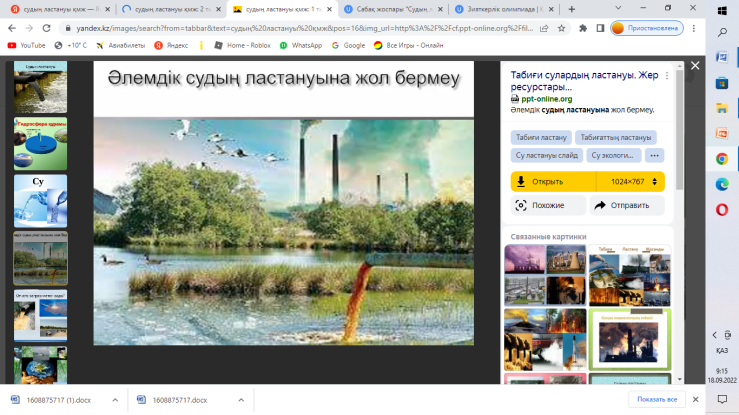Viewport: 739px width, 415px height.
Task: Open the Яндекс bookmark
Action: [171, 45]
